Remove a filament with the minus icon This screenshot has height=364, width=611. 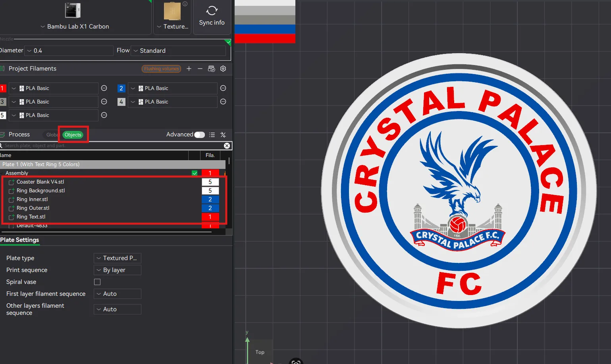pos(200,69)
